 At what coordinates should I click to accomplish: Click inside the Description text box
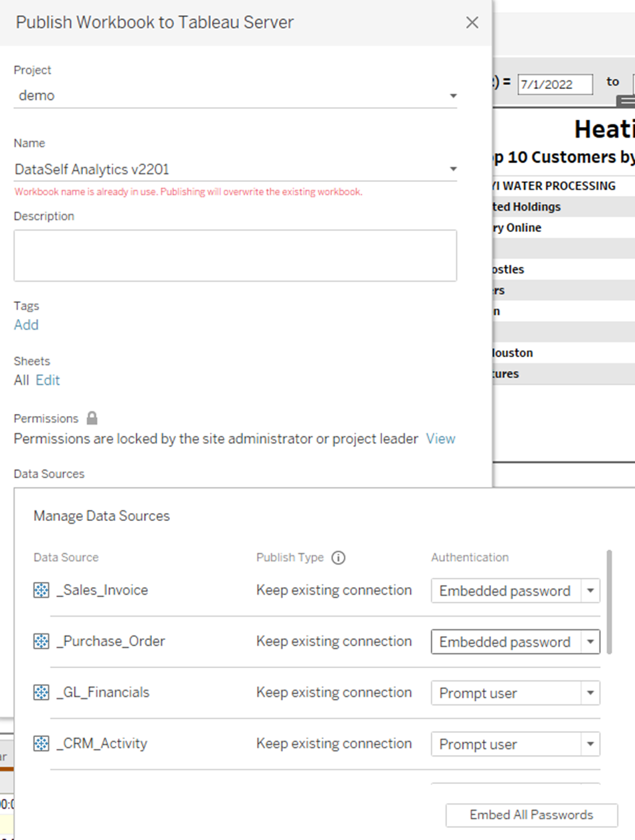(x=234, y=255)
